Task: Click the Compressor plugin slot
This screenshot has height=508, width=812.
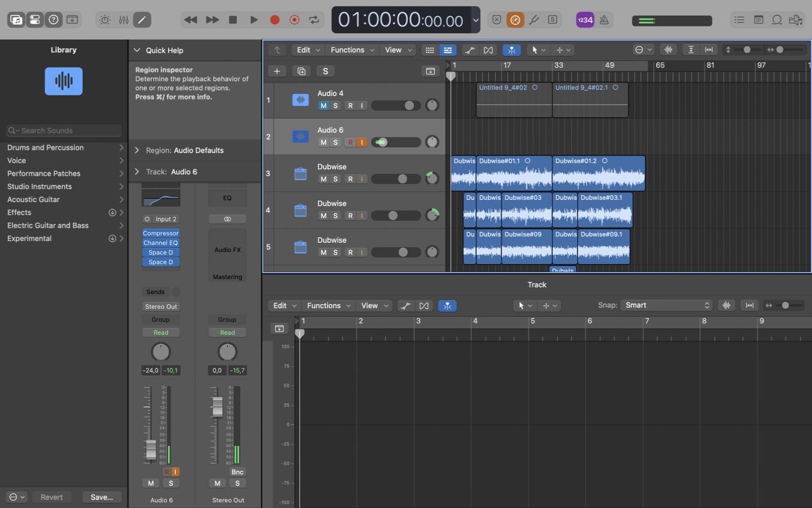Action: tap(161, 233)
